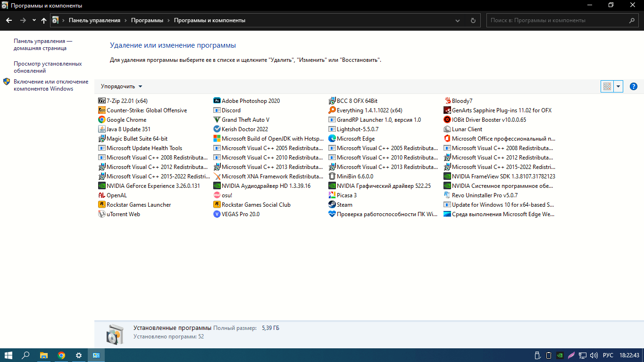Viewport: 644px width, 362px height.
Task: Click the Microsoft XNA Framework icon
Action: [x=217, y=177]
